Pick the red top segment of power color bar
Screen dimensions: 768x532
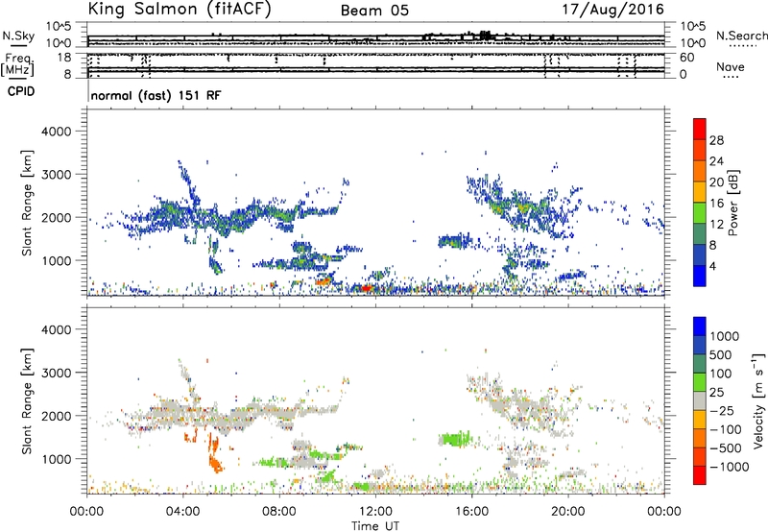pos(700,129)
